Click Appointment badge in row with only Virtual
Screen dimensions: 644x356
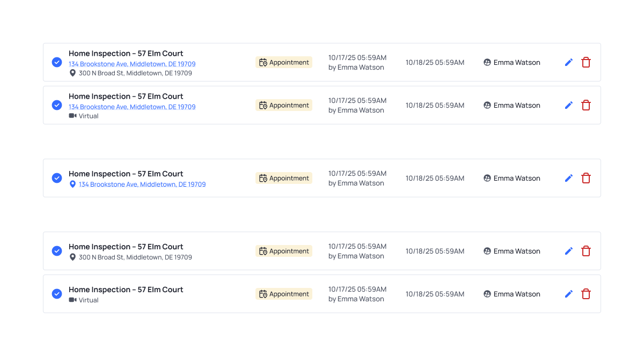coord(284,294)
